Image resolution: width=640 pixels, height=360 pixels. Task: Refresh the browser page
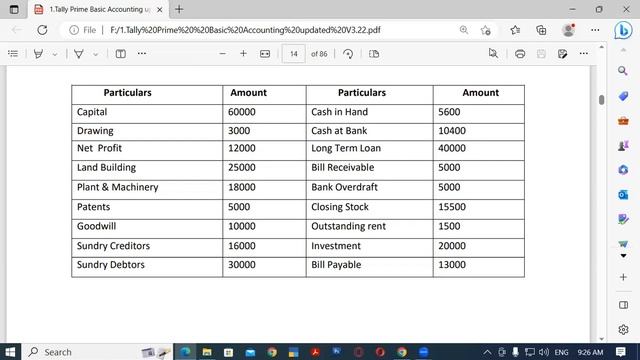[x=42, y=30]
